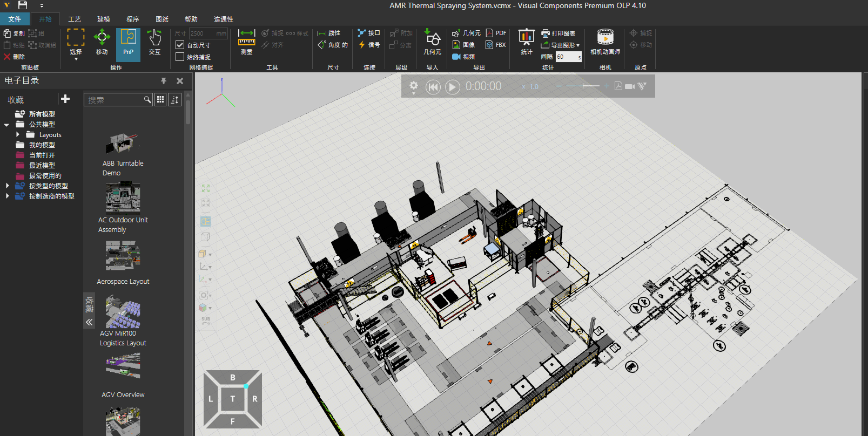Open the 测量 (Measure) ruler tool
868x436 pixels.
pyautogui.click(x=246, y=42)
